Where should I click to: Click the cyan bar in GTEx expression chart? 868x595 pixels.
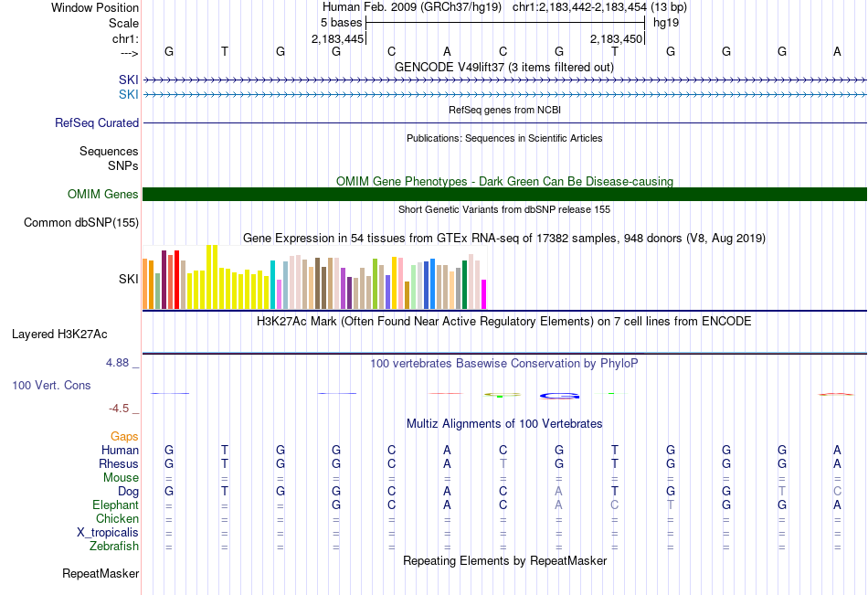[x=272, y=284]
